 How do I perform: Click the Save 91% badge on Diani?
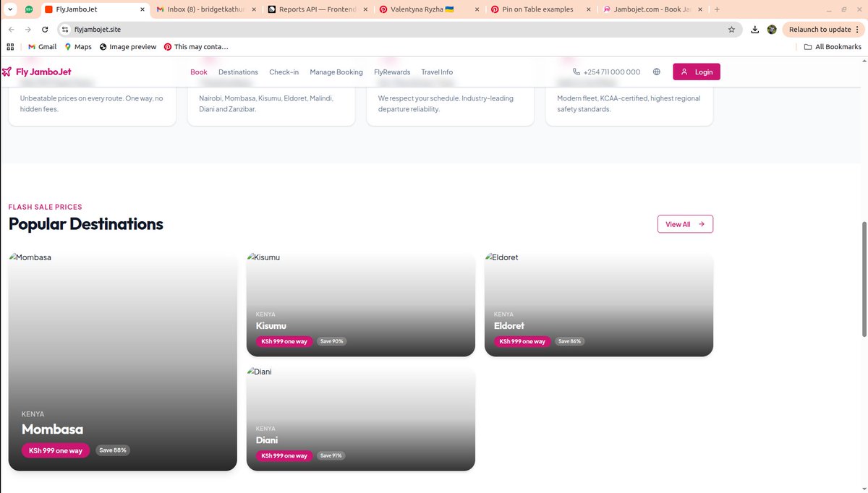point(331,455)
